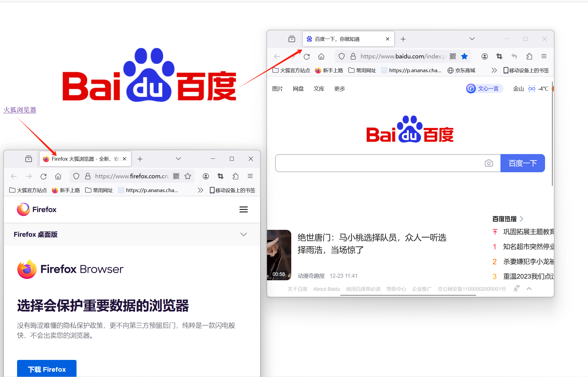Open tab overview icon in Baidu window
The height and width of the screenshot is (377, 588).
[292, 39]
